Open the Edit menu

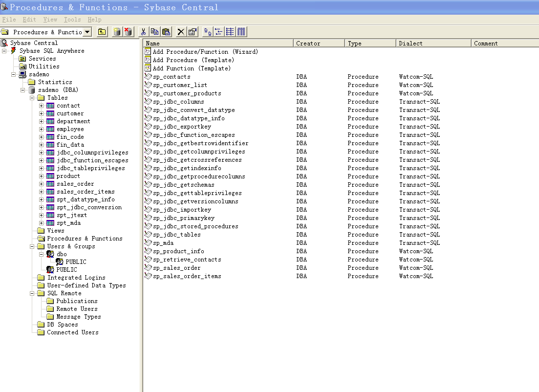(29, 20)
